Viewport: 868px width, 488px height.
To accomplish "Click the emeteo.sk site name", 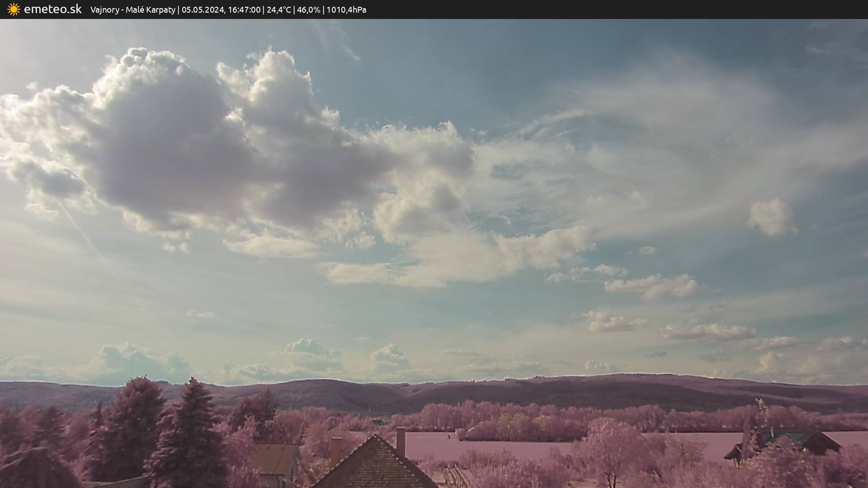I will pos(53,9).
